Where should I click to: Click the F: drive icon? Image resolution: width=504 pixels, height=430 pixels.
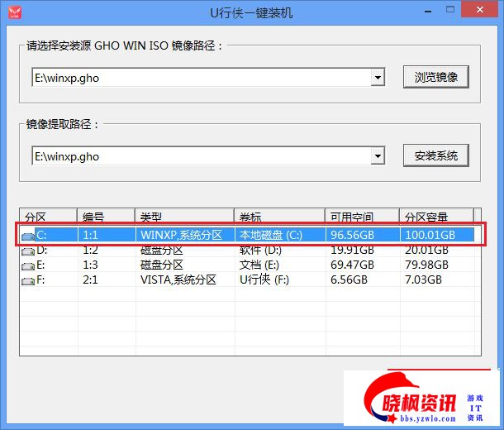29,280
